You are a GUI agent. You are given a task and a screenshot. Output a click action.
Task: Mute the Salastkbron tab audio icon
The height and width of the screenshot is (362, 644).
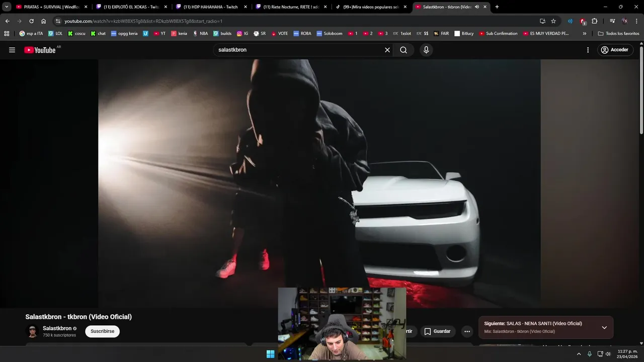coord(476,7)
